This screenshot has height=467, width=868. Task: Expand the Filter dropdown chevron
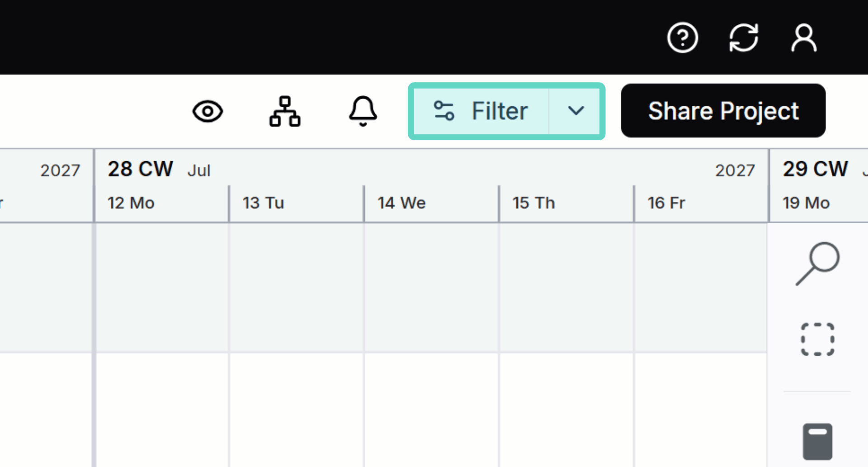(x=576, y=111)
